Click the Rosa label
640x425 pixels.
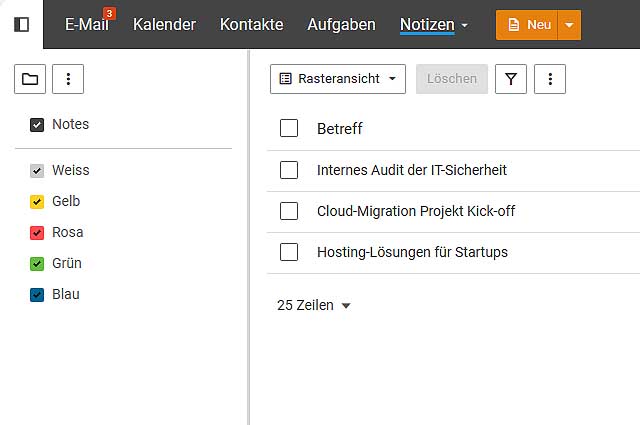[x=68, y=232]
